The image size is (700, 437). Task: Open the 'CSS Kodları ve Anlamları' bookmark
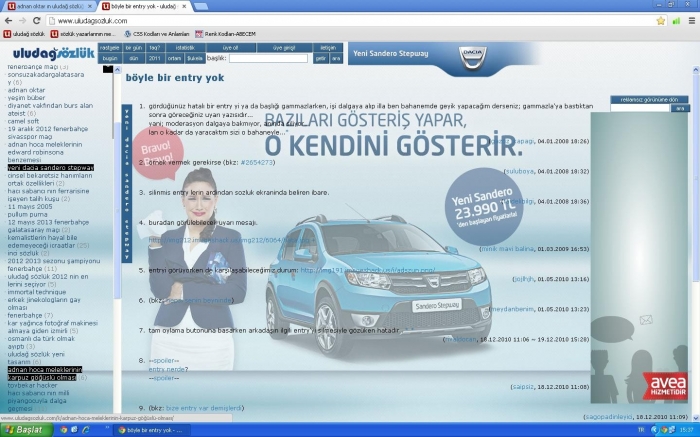pyautogui.click(x=157, y=34)
